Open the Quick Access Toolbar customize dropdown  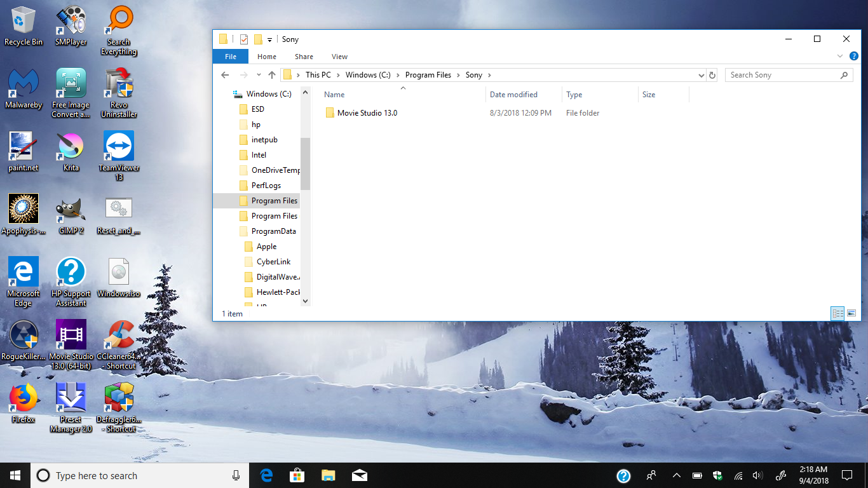269,39
